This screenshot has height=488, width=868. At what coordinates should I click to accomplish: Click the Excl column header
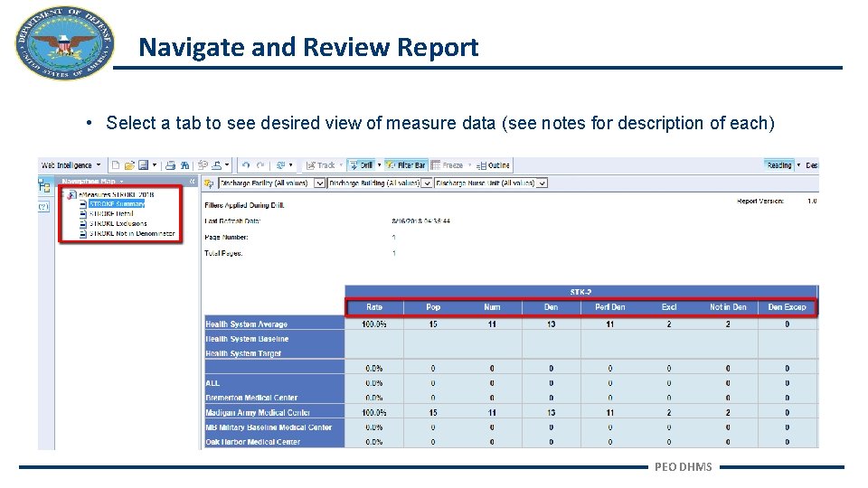[669, 307]
